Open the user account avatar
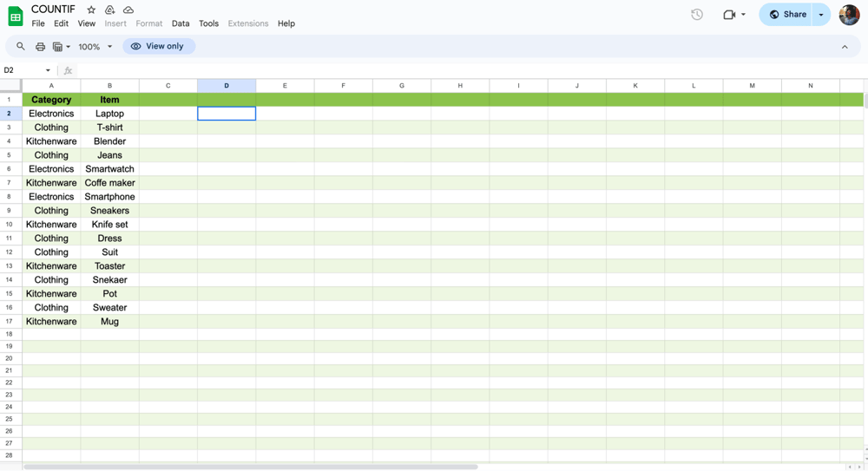Screen dimensions: 868x471 click(x=849, y=15)
